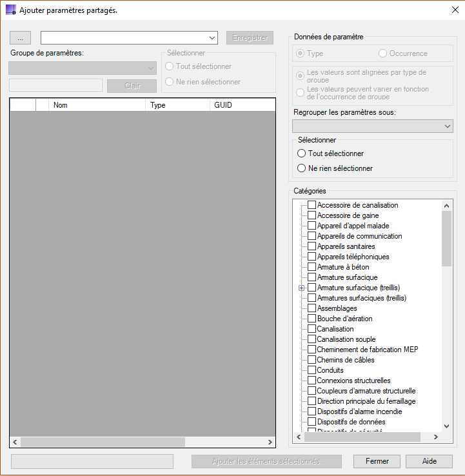Open the Aide help button

coord(429,461)
